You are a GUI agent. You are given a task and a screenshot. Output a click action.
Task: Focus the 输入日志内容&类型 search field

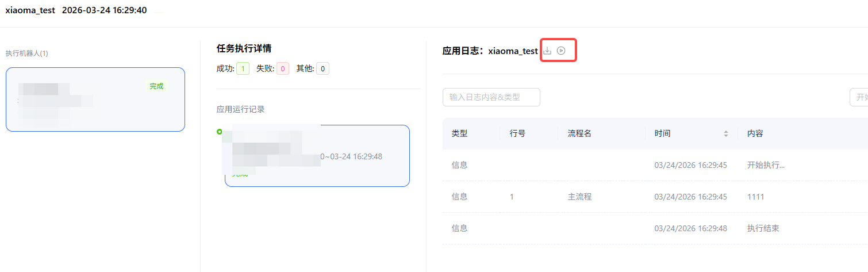491,97
